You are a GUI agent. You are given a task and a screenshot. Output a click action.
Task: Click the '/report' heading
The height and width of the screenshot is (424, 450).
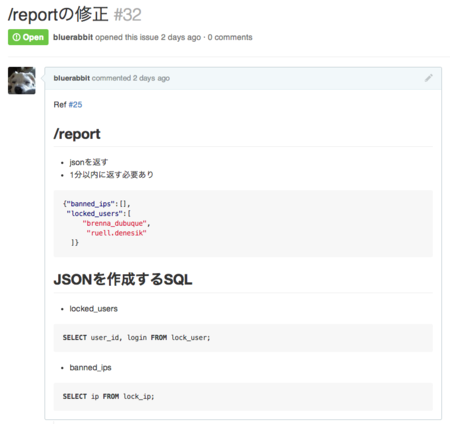[77, 134]
